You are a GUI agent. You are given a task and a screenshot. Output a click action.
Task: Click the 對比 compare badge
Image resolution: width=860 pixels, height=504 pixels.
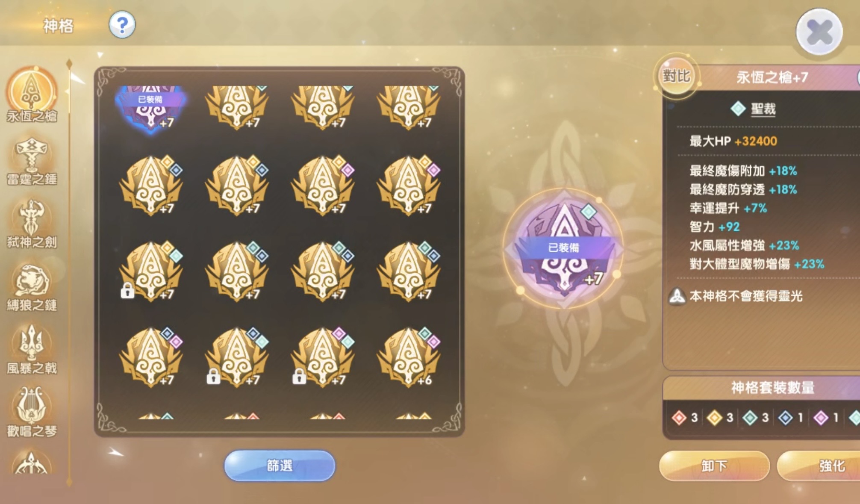click(x=677, y=76)
